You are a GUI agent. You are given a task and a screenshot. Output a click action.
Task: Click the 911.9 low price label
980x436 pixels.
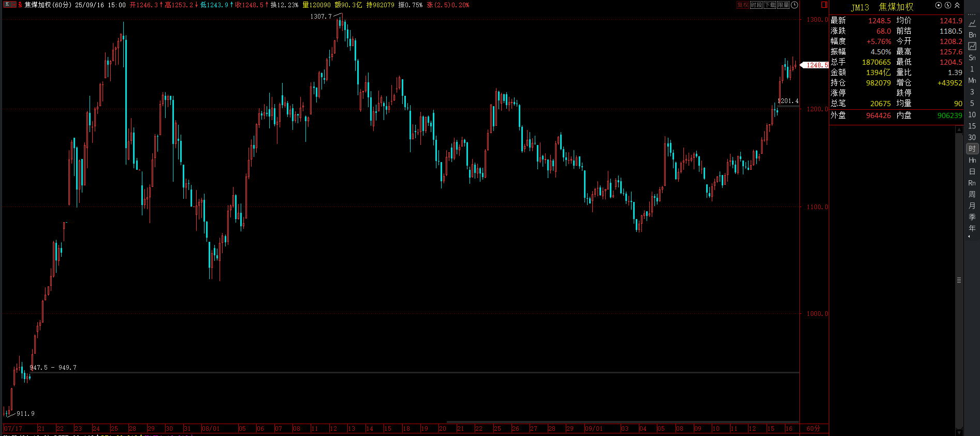26,414
